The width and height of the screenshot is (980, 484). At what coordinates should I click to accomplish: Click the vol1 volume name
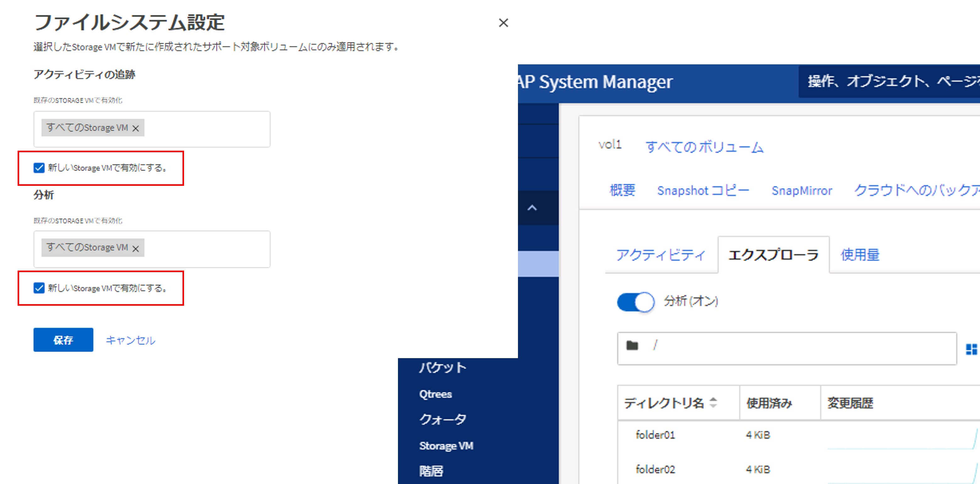(610, 144)
